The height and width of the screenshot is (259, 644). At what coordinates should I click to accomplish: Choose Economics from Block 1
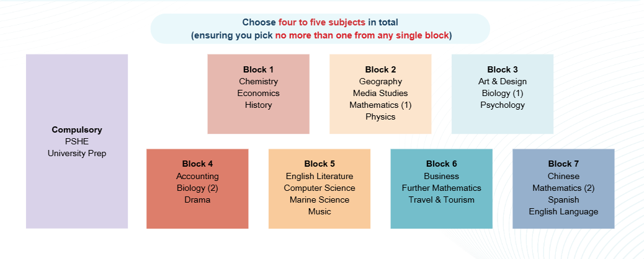258,93
